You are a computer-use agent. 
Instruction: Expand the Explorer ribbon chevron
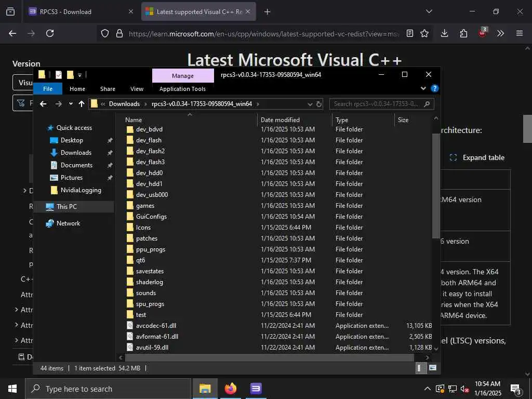pos(423,88)
